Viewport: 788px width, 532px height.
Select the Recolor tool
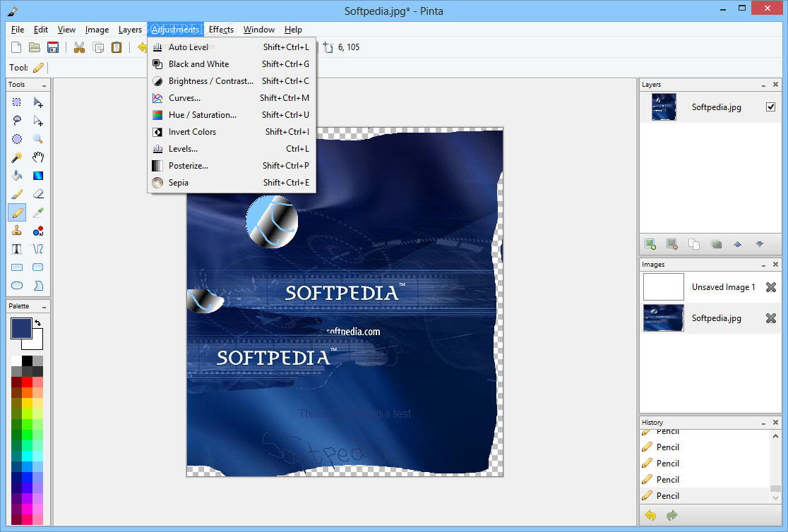click(37, 231)
